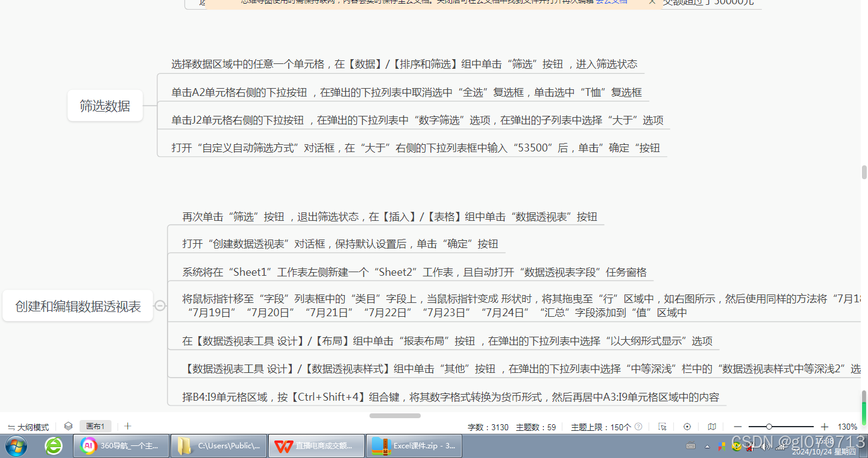Select subtopic starting 在【数据透视表工具 设计】/【布局】
Screen dimensions: 868x458
(x=447, y=341)
